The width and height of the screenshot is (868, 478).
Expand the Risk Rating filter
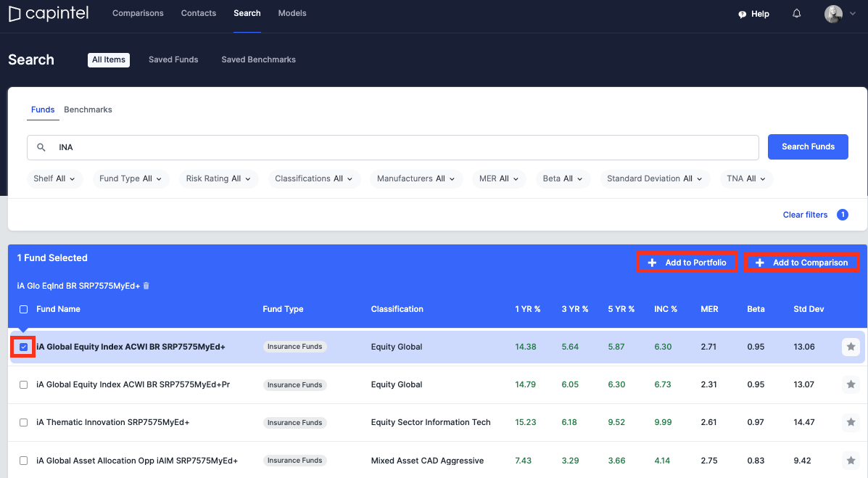tap(219, 178)
